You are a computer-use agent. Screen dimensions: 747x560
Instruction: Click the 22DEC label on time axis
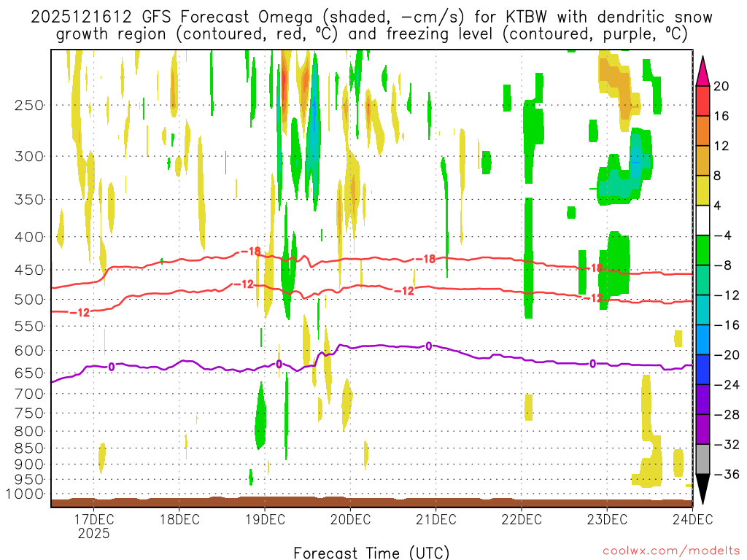[522, 519]
